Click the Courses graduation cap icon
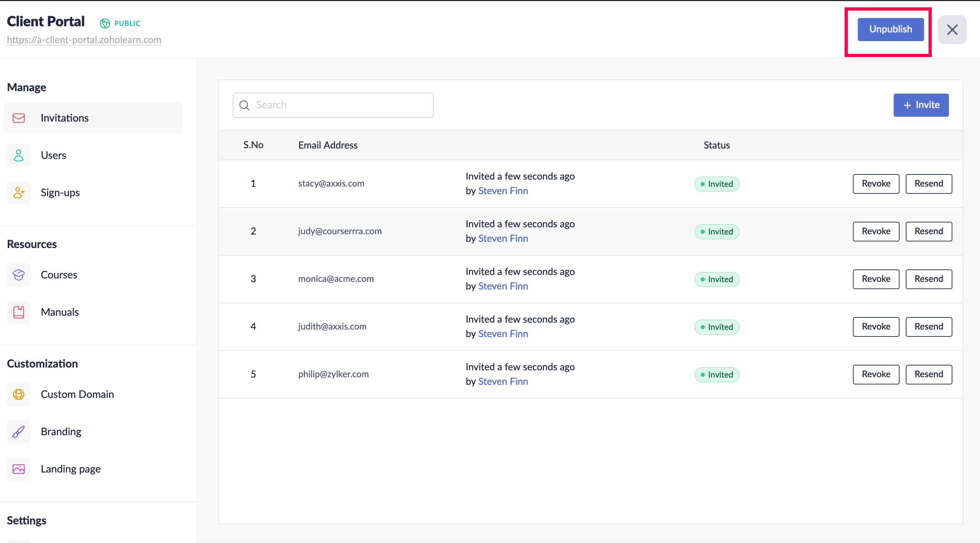This screenshot has width=980, height=543. [x=18, y=275]
